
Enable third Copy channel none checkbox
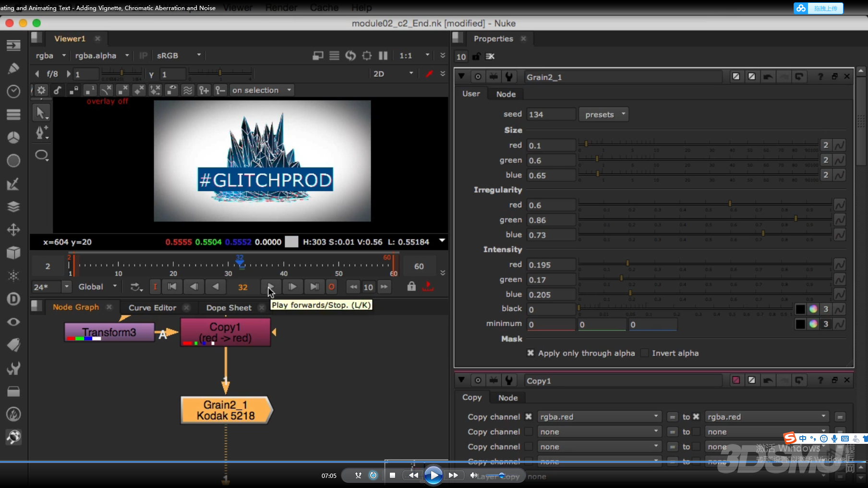(529, 447)
